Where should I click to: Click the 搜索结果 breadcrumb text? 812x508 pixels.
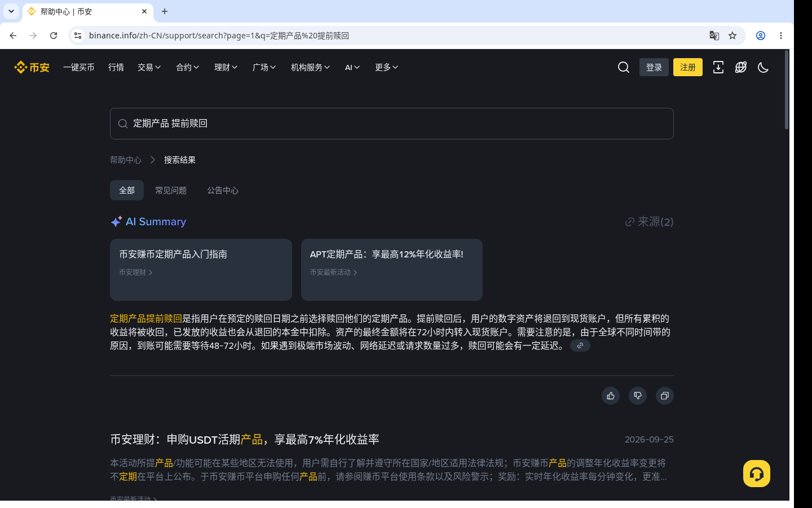[180, 160]
